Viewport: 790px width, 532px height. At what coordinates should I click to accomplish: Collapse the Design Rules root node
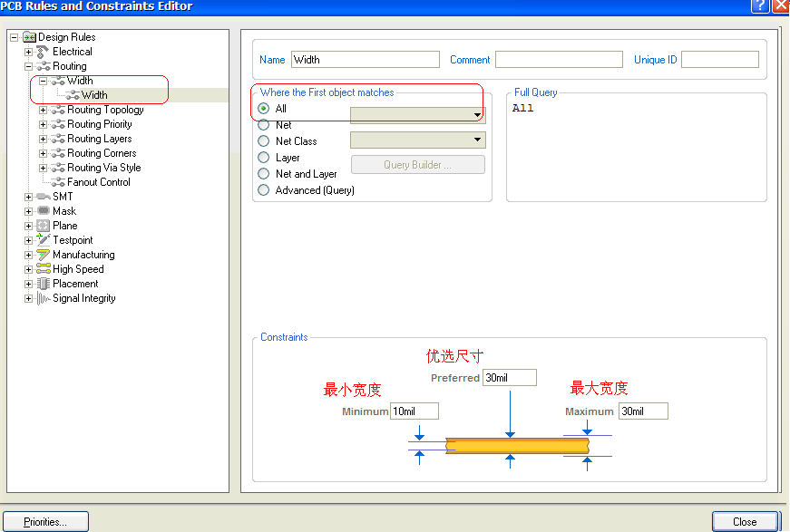tap(15, 37)
